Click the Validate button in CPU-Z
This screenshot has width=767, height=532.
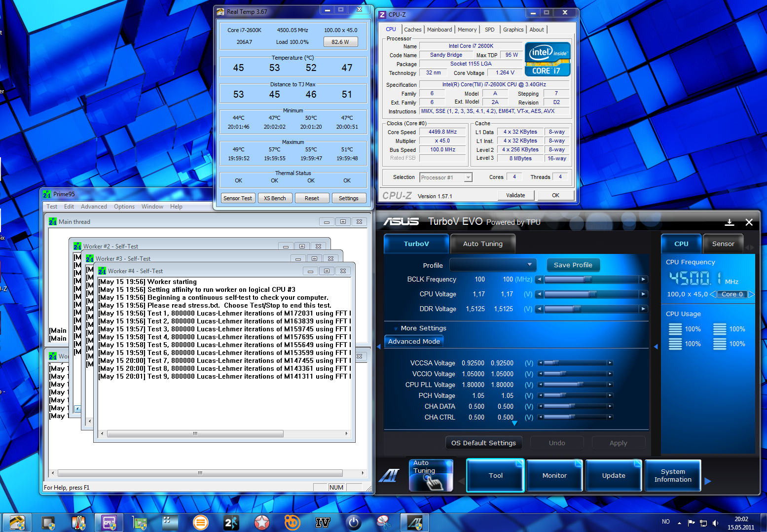click(515, 195)
